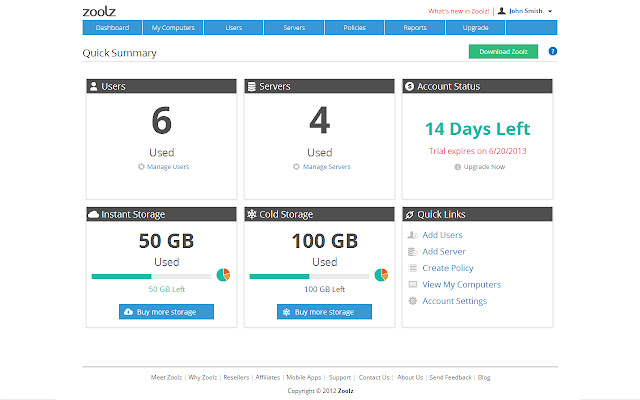Open the Policies tab
The width and height of the screenshot is (640, 400).
354,28
